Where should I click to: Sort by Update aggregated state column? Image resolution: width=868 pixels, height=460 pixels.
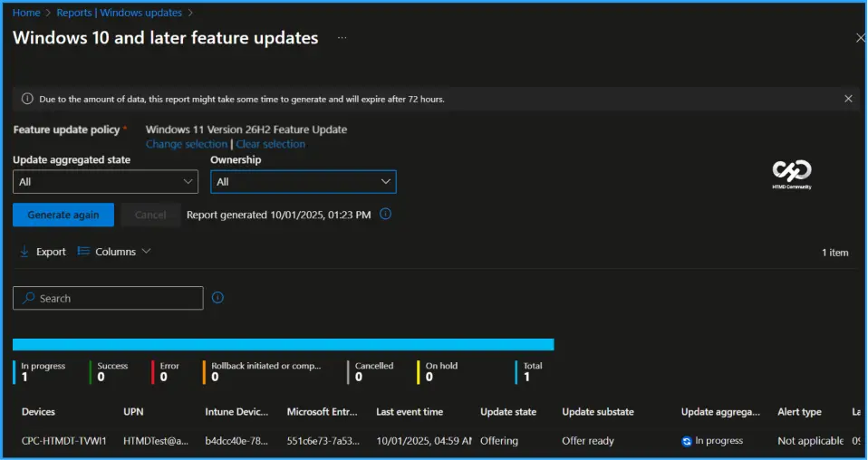tap(720, 412)
